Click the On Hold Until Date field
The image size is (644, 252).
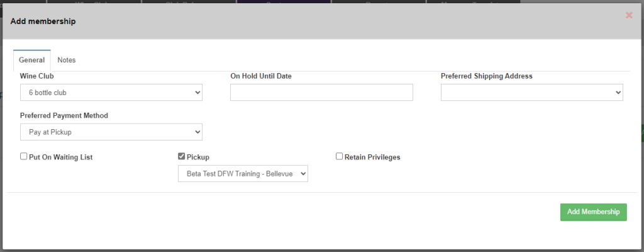tap(321, 93)
